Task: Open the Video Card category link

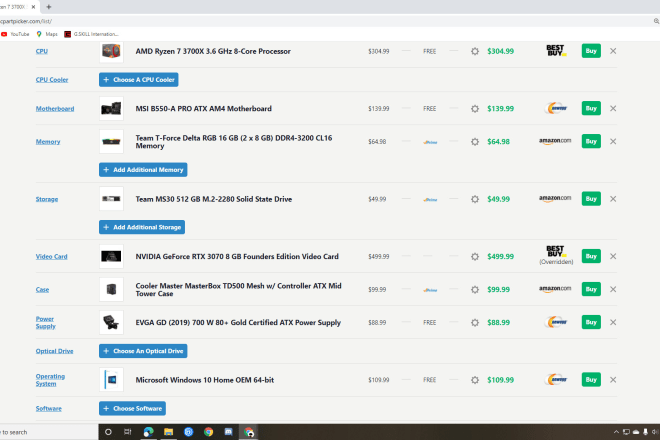Action: click(x=51, y=256)
